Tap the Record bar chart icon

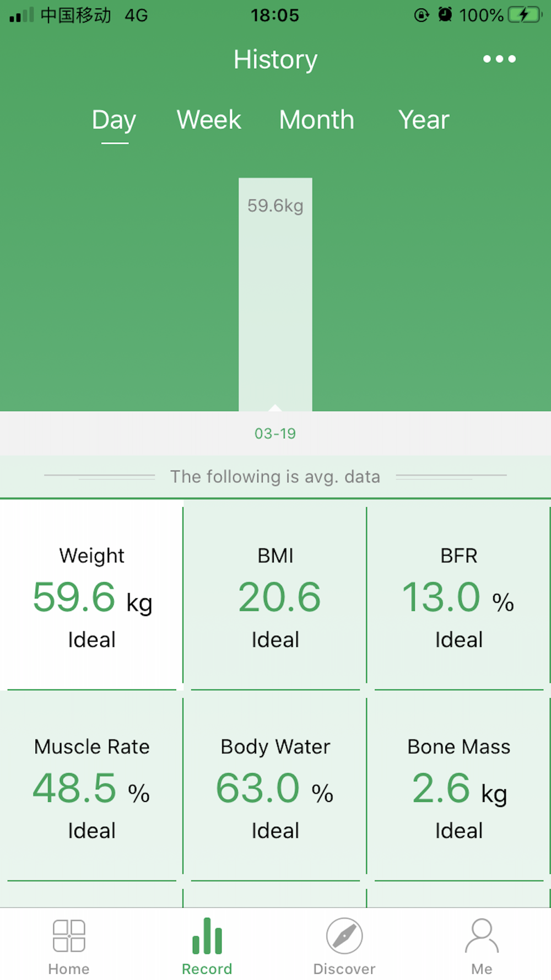(x=207, y=936)
